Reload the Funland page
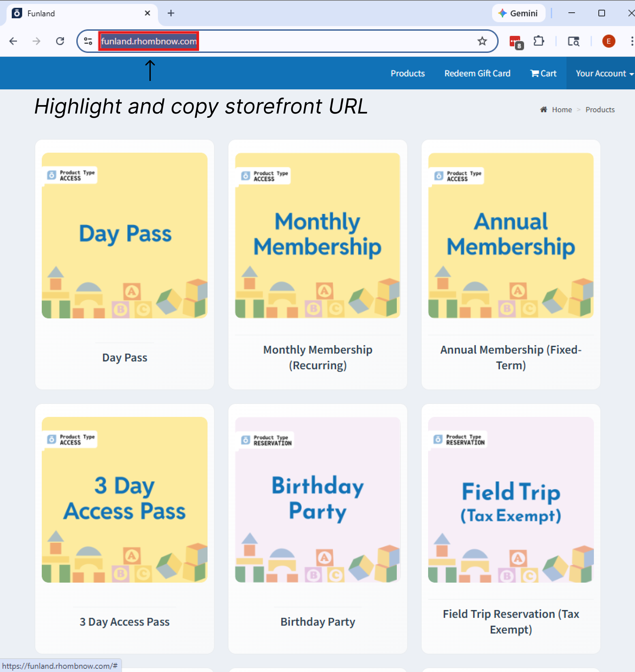The image size is (635, 672). coord(60,41)
